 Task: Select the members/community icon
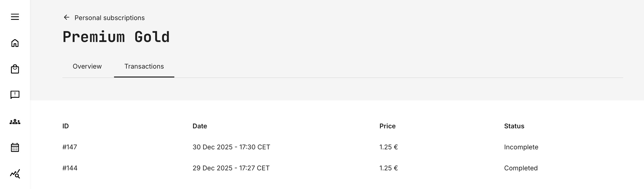(15, 122)
